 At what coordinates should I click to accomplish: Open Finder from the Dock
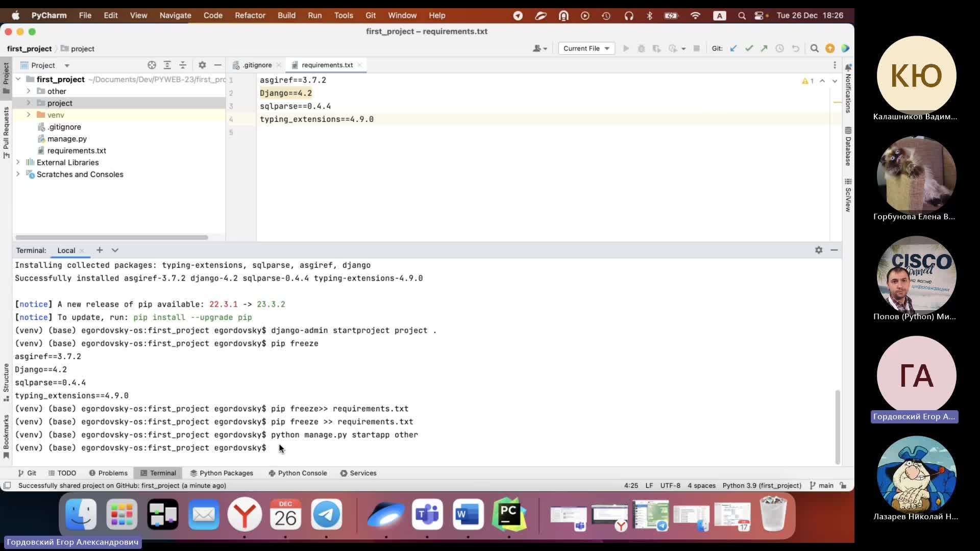tap(81, 514)
